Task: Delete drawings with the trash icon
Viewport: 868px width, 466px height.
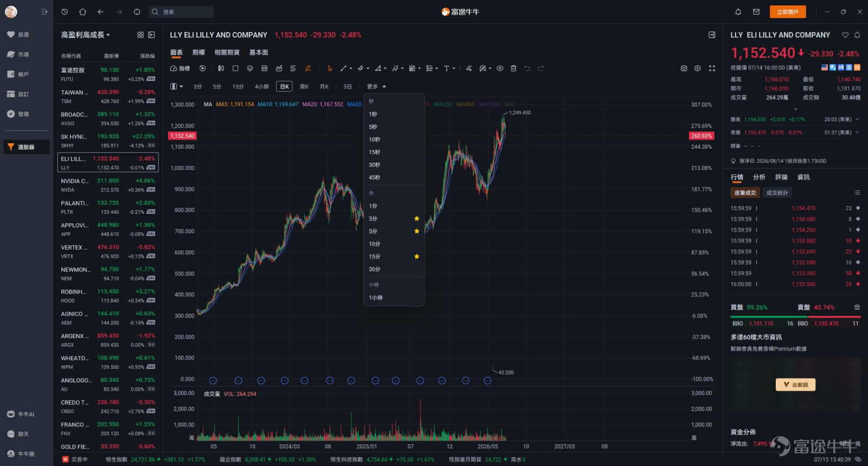Action: click(x=513, y=68)
